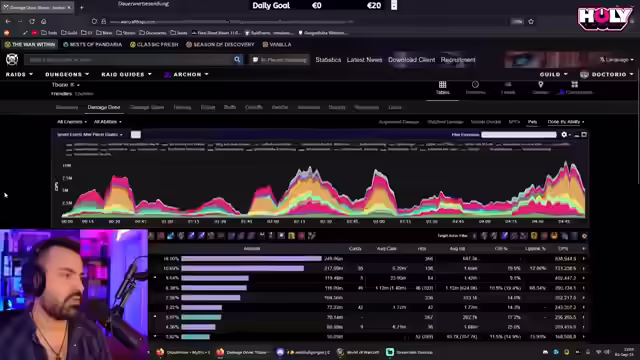The width and height of the screenshot is (640, 360).
Task: Expand the teal 70.14m ability row
Action: coord(155,317)
